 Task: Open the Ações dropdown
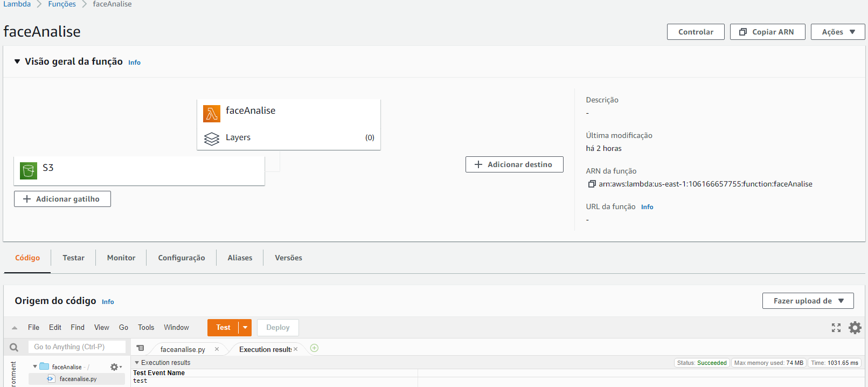coord(838,32)
